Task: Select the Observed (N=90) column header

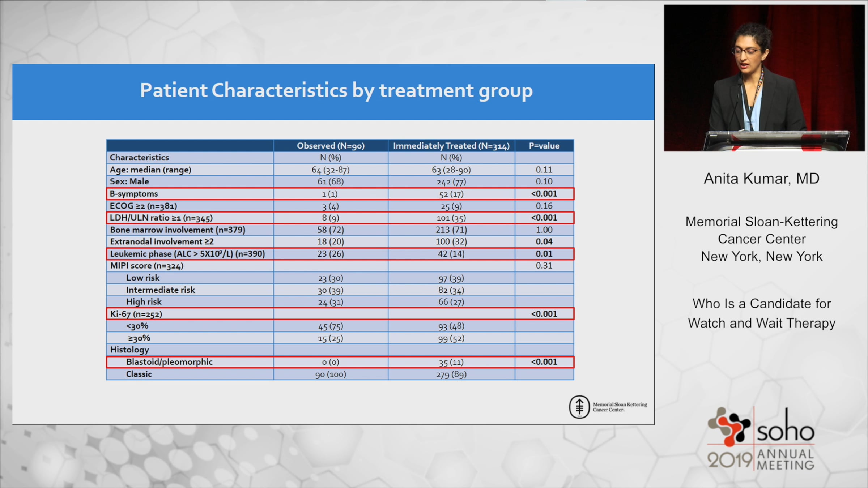Action: (331, 146)
